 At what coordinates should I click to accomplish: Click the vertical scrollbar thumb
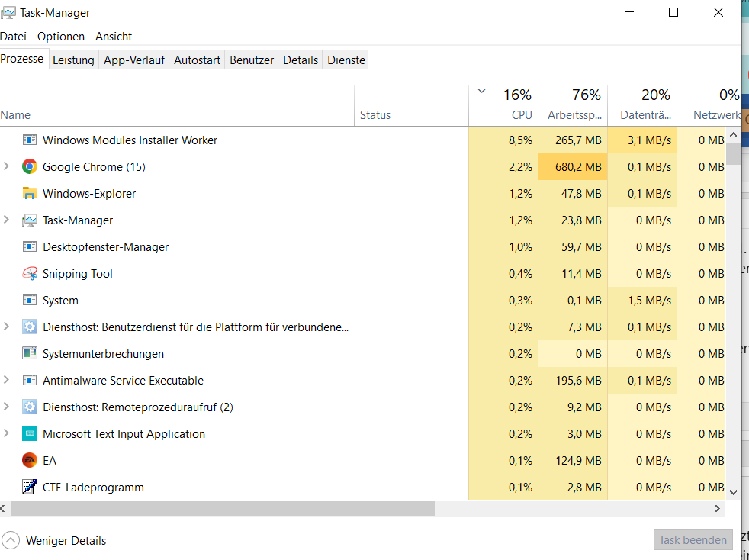[734, 154]
